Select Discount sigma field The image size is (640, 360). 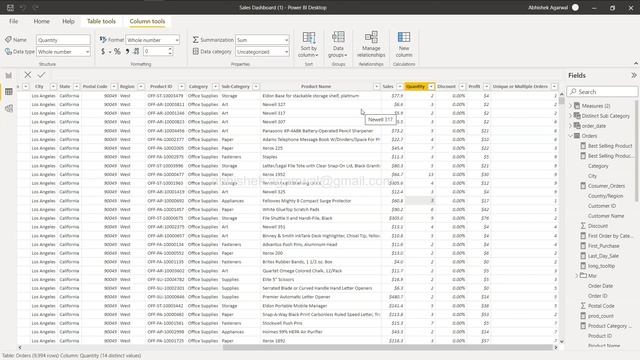click(x=597, y=226)
